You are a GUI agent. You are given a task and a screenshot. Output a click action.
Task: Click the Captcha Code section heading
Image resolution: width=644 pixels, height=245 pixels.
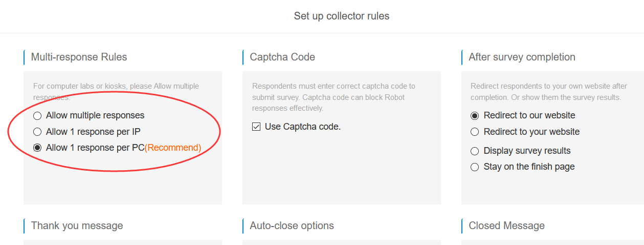pyautogui.click(x=282, y=57)
